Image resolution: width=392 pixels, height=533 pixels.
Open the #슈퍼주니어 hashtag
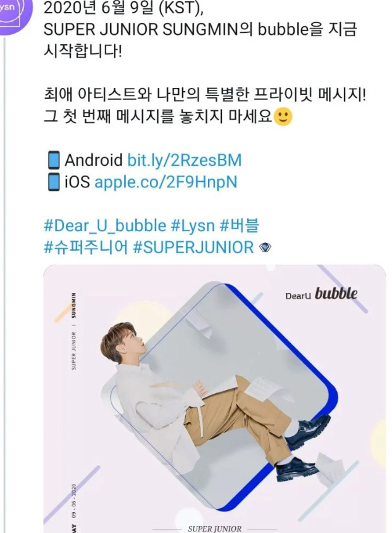click(x=86, y=248)
